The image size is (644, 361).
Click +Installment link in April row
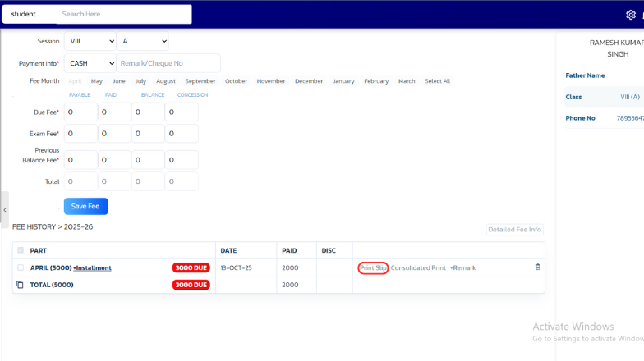(x=92, y=268)
